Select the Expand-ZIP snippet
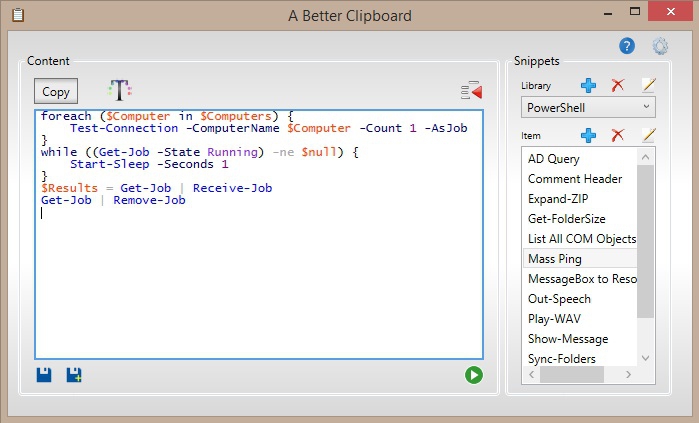 tap(580, 199)
